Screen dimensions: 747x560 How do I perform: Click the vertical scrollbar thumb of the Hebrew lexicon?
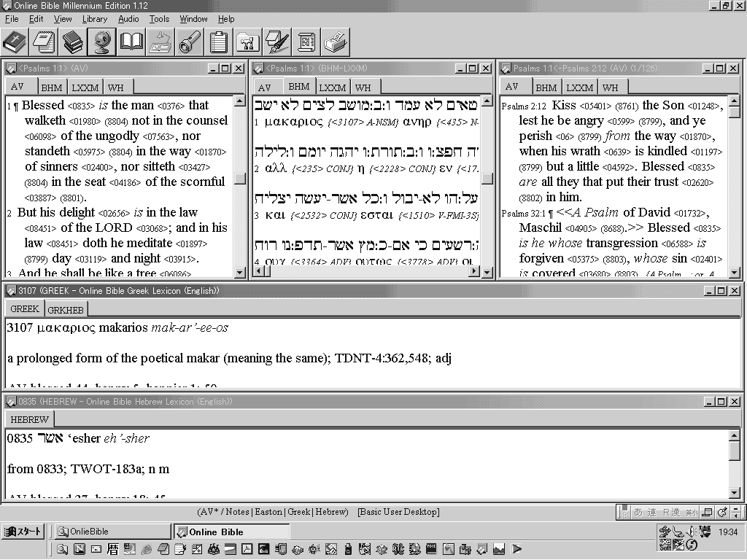click(734, 451)
